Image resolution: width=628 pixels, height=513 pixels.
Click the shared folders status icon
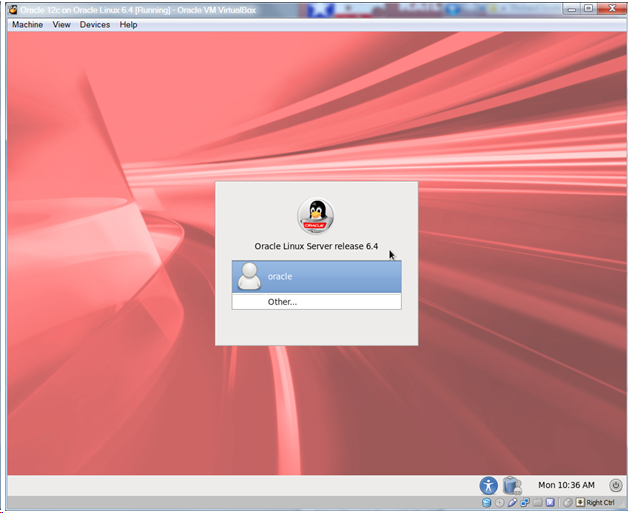click(537, 502)
